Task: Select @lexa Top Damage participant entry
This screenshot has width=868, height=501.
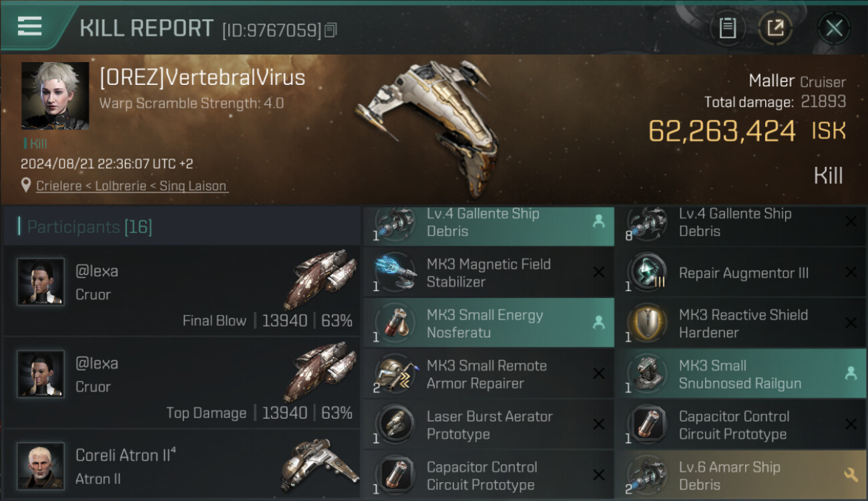Action: pyautogui.click(x=182, y=383)
